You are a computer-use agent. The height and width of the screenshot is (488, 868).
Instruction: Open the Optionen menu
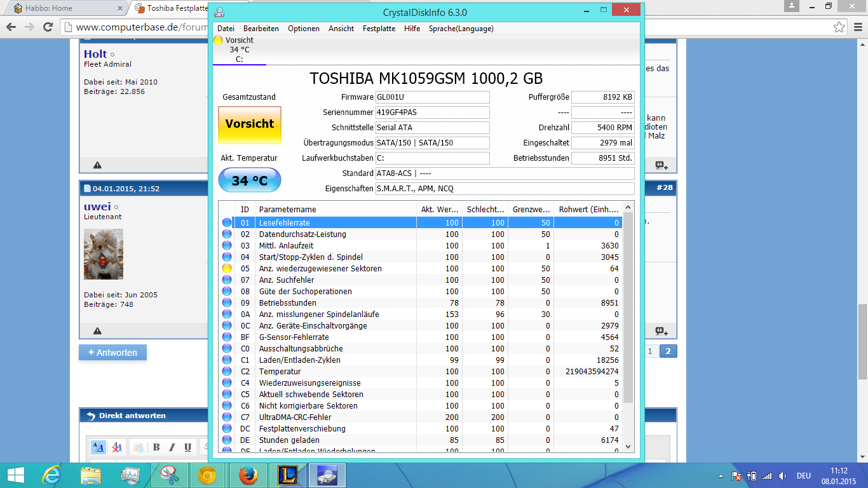(304, 29)
